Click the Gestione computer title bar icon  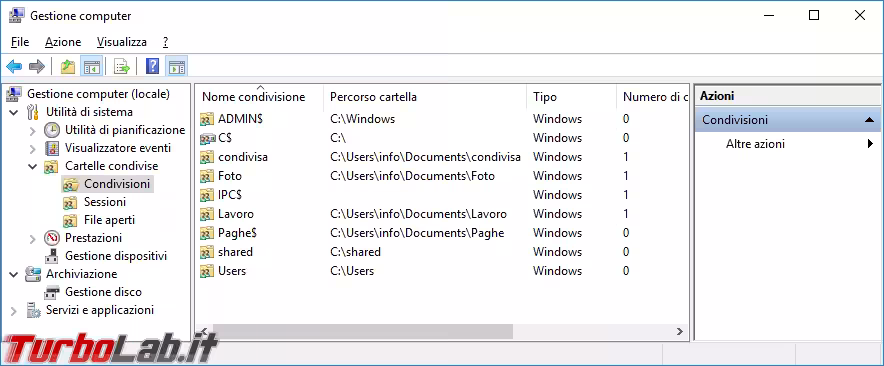click(16, 16)
